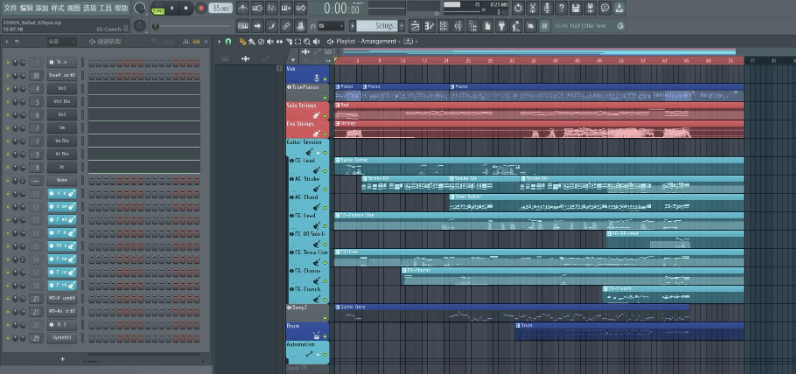Select the pencil draw tool in playlist
Image resolution: width=796 pixels, height=374 pixels.
click(243, 42)
